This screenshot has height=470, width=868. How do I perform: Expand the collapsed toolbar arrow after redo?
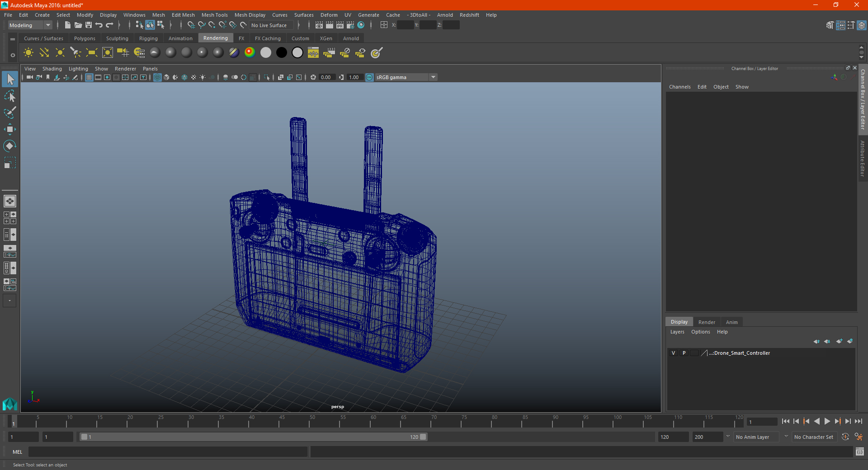119,25
